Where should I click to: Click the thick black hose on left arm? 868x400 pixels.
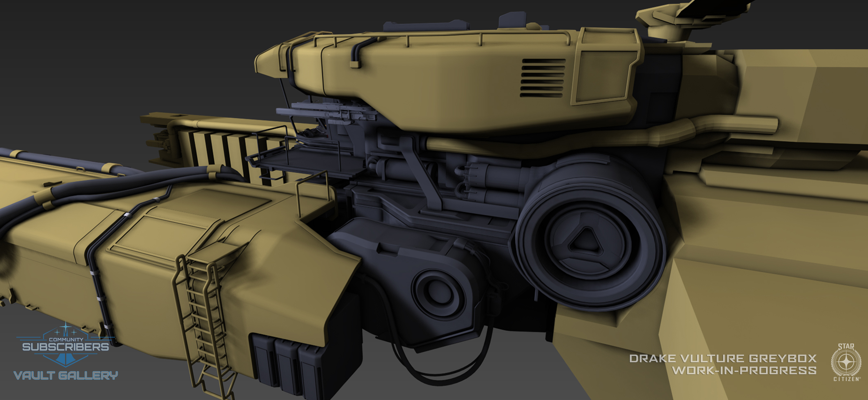click(x=101, y=186)
